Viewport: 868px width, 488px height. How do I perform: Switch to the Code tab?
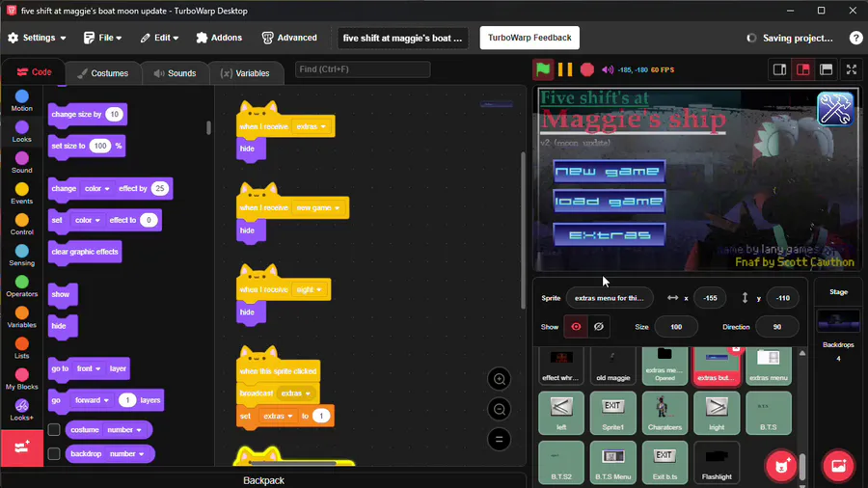pyautogui.click(x=34, y=72)
